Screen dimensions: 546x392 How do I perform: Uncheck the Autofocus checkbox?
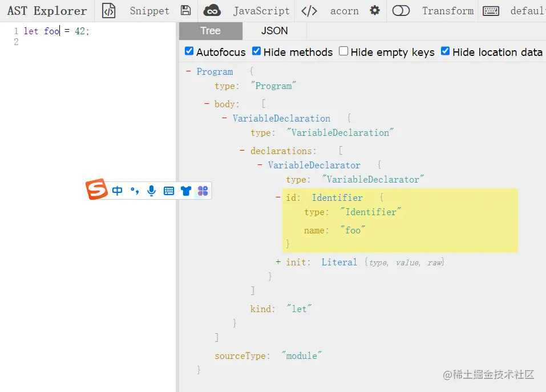189,51
